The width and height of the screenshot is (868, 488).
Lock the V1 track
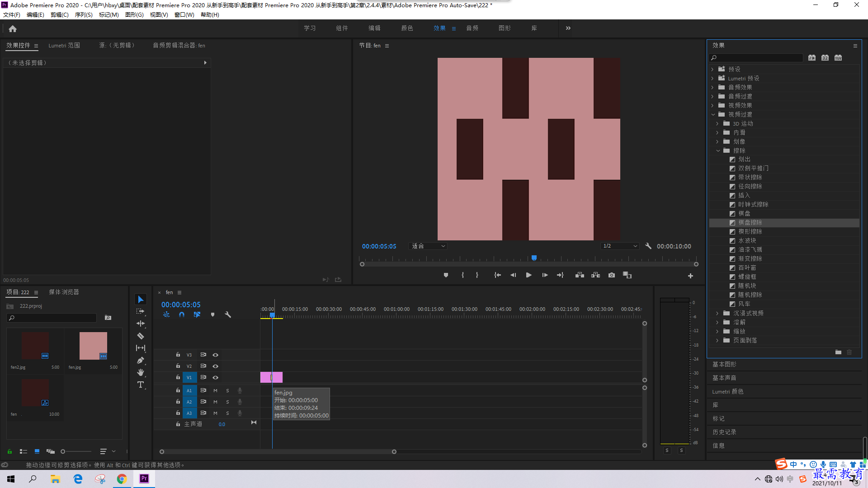(x=178, y=377)
